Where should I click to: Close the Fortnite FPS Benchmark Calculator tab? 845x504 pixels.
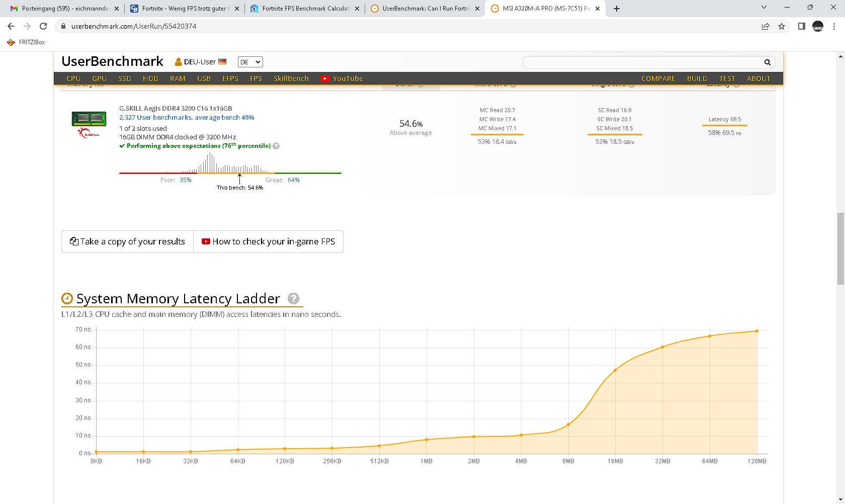pos(357,9)
